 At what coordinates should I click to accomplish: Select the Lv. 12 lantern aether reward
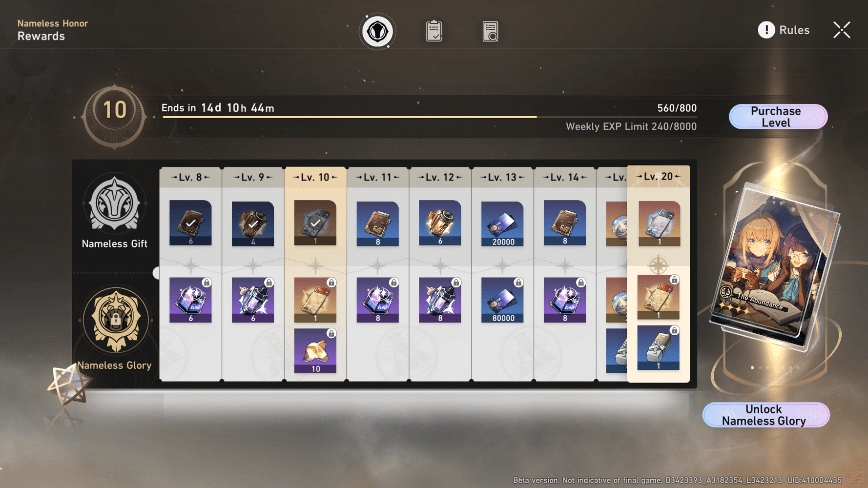[440, 223]
